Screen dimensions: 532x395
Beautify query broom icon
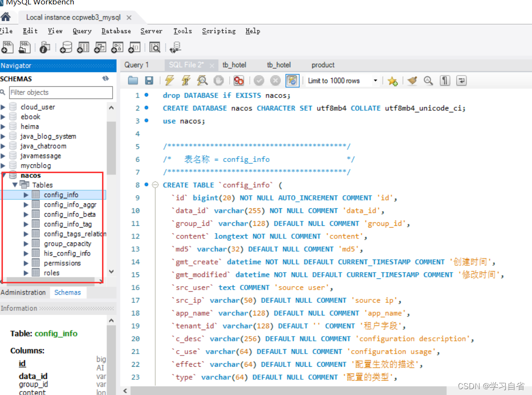tap(412, 80)
